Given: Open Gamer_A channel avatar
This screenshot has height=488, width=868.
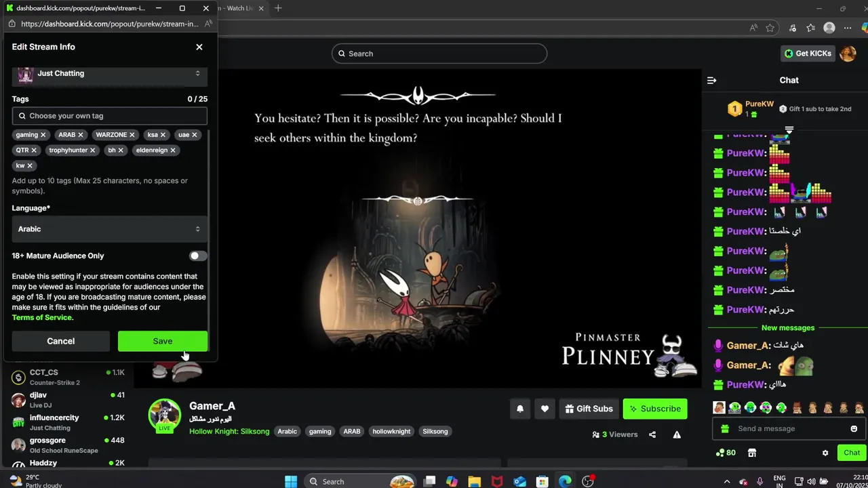Looking at the screenshot, I should (x=165, y=415).
